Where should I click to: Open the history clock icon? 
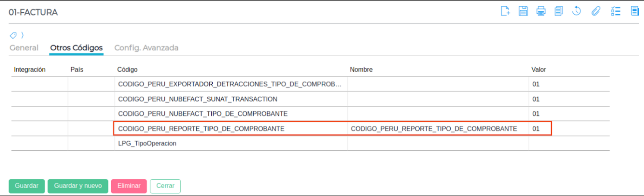pos(577,11)
